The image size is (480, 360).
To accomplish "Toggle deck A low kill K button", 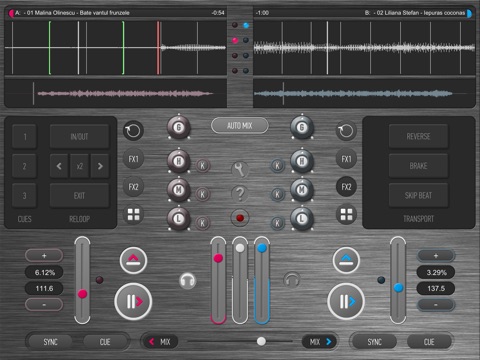I will pyautogui.click(x=202, y=223).
